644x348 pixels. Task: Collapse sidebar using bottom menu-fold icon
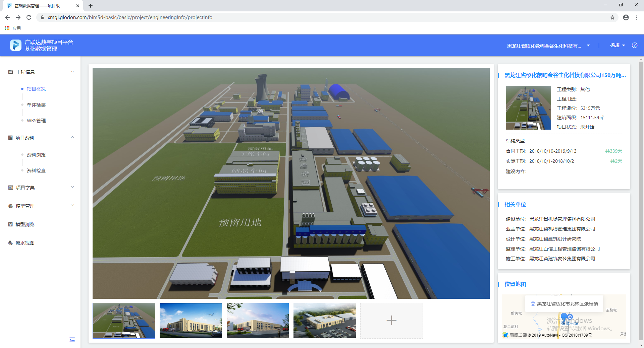pos(72,340)
